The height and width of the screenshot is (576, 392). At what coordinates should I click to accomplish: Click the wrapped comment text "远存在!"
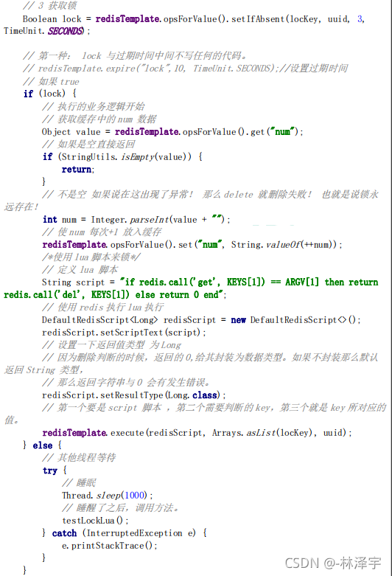[x=21, y=207]
